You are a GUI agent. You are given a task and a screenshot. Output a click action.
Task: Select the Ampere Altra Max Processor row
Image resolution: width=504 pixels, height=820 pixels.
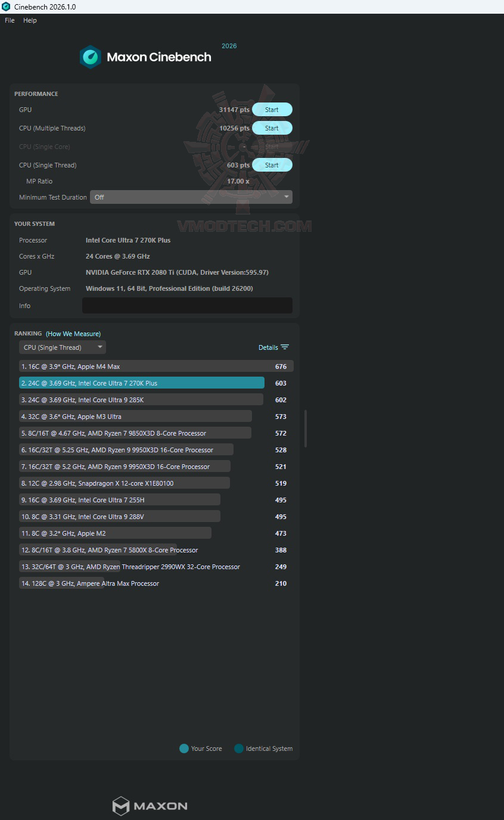[x=156, y=583]
